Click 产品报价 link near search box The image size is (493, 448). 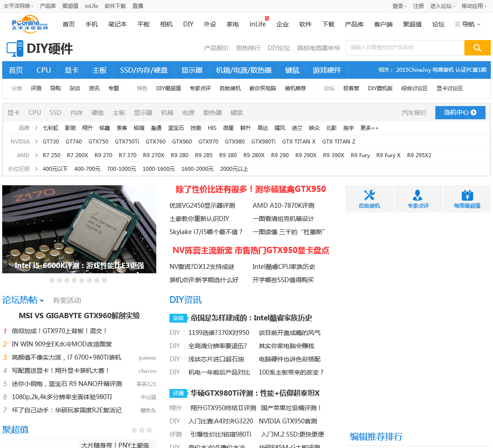tap(216, 48)
